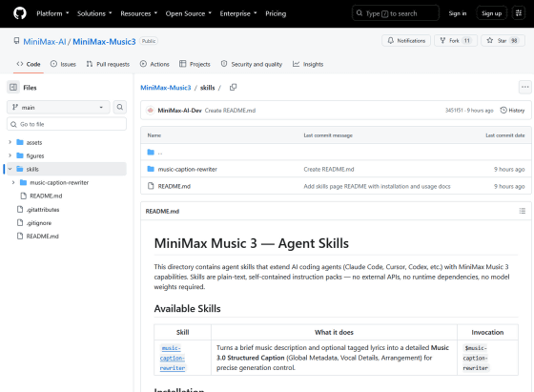Click the Sign in link
This screenshot has height=392, width=534.
(x=458, y=13)
